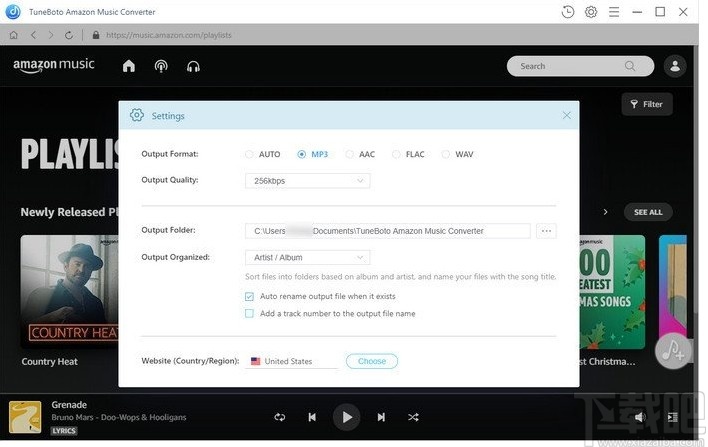Click the Output Folder path field
Viewport: 708px width, 447px height.
[x=387, y=231]
